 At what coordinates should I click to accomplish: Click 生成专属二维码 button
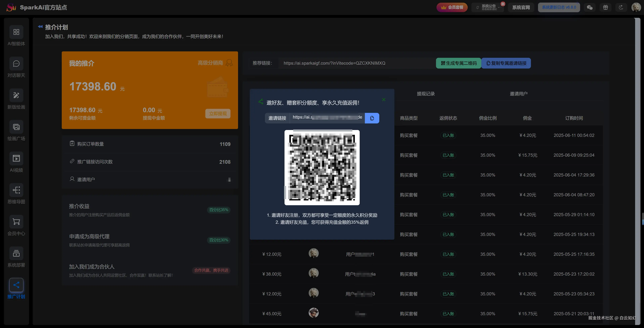coord(458,63)
